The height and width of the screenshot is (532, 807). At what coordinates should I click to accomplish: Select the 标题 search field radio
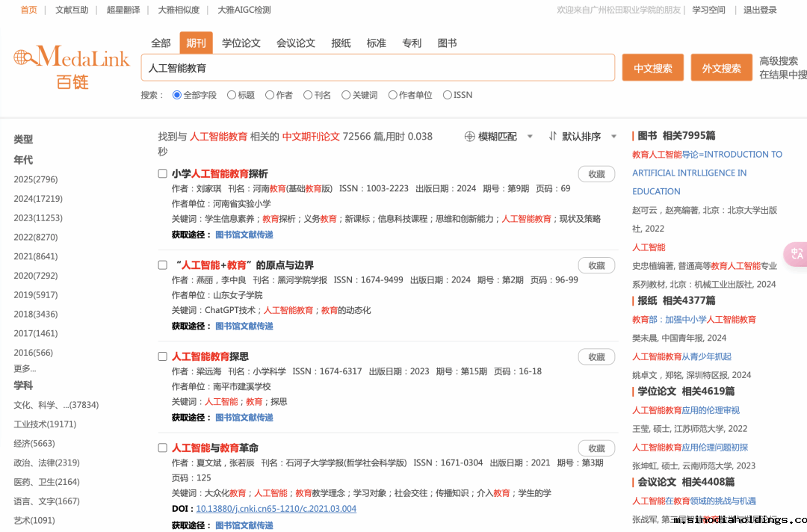(232, 95)
